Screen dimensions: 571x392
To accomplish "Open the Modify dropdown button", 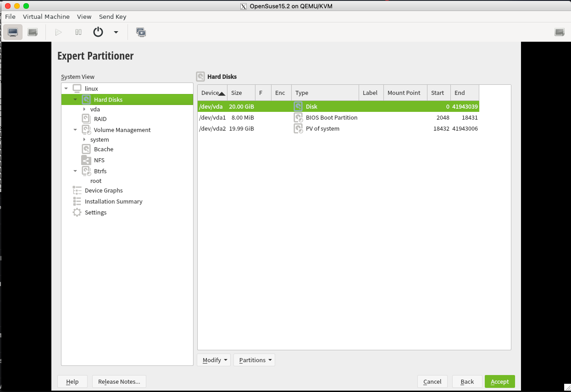I will point(214,360).
